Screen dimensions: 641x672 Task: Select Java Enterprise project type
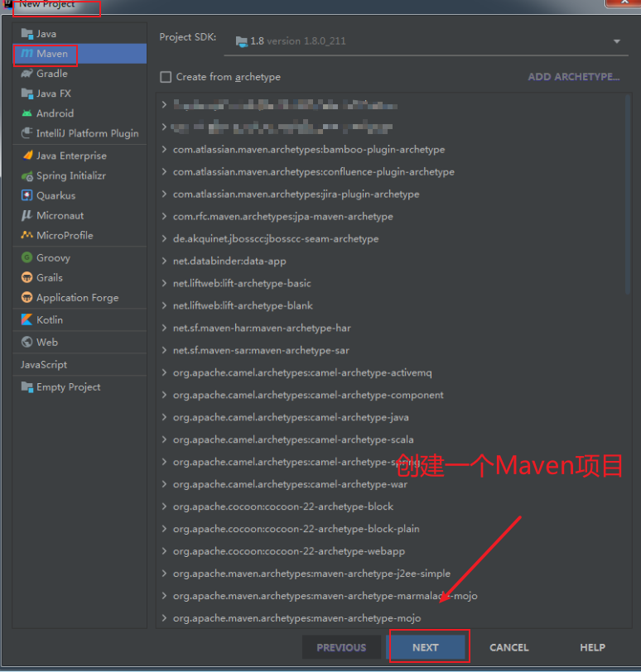(80, 156)
